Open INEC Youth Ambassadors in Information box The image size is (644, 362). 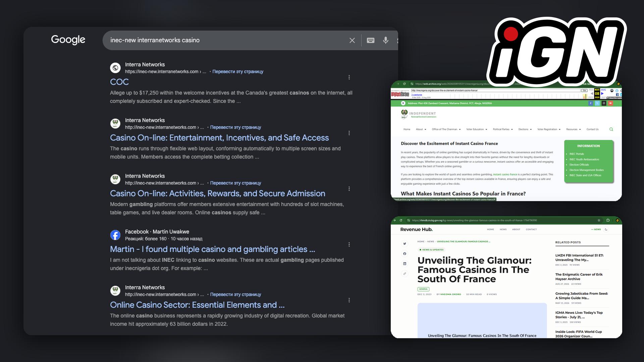(x=584, y=160)
